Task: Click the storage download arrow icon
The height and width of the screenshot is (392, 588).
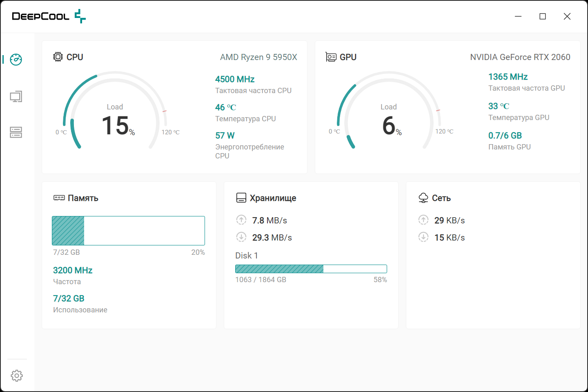Action: tap(241, 237)
